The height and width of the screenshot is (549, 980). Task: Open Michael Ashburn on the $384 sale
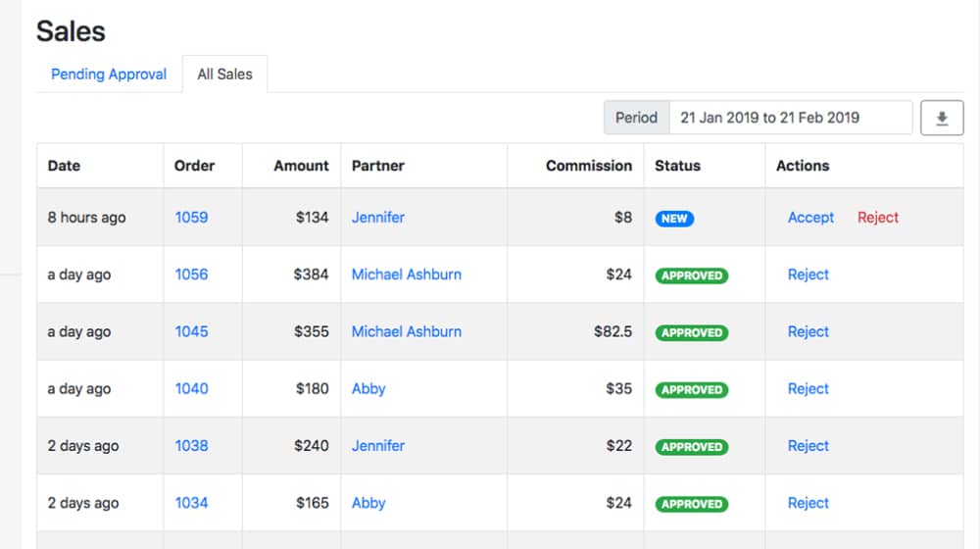coord(406,274)
